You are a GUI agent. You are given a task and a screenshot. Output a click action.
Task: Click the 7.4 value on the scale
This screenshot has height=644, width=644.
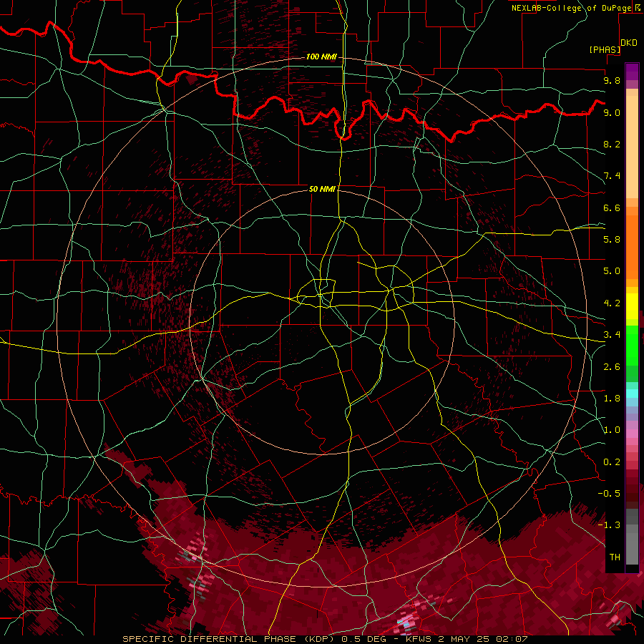[612, 176]
